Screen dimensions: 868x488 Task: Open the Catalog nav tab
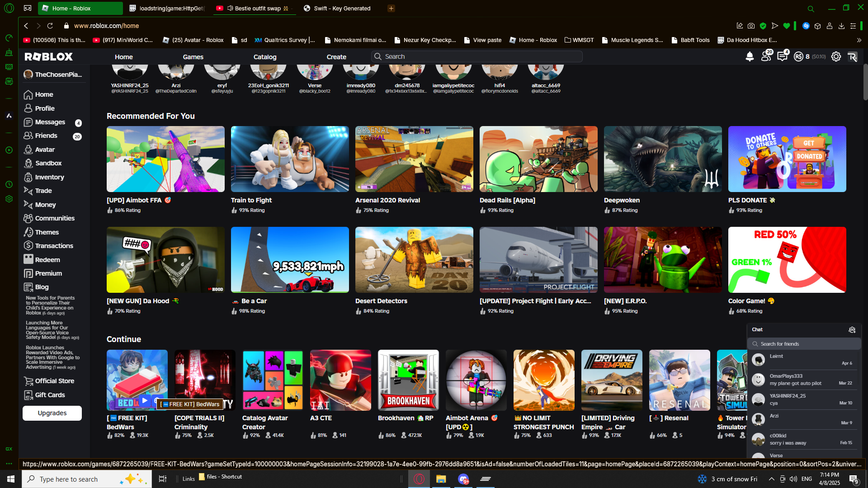click(x=264, y=57)
